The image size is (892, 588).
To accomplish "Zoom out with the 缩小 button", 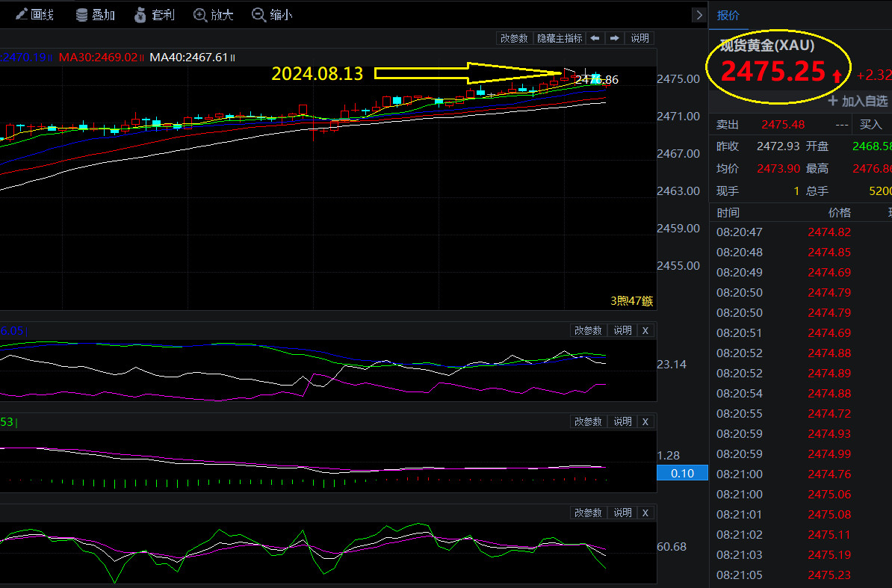I will 272,14.
